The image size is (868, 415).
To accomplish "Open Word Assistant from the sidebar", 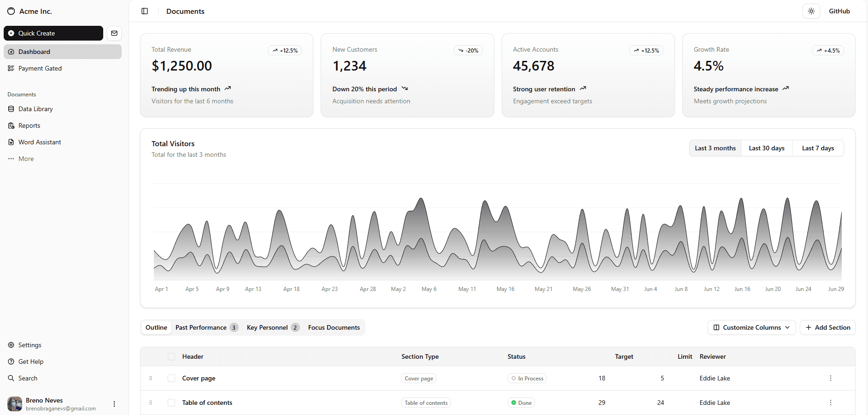I will 40,142.
